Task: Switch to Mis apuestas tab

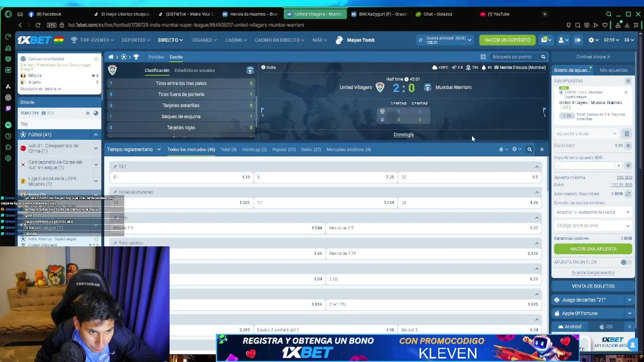Action: tap(613, 70)
